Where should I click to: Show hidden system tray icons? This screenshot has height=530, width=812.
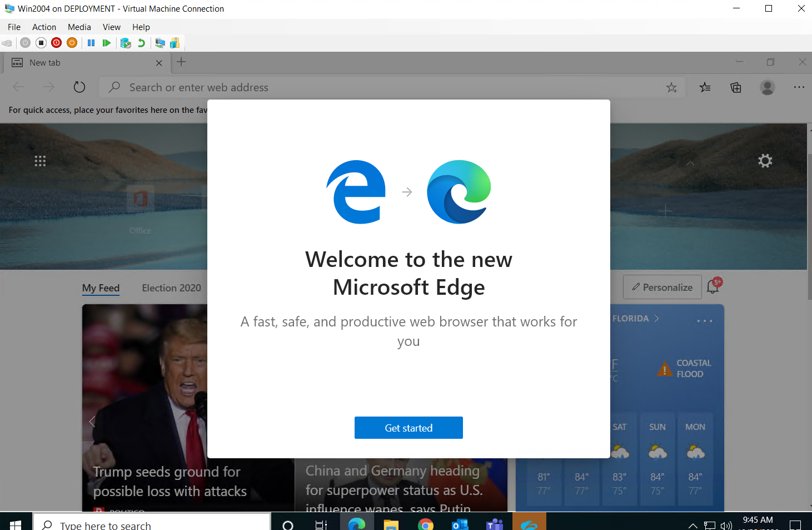click(x=693, y=525)
